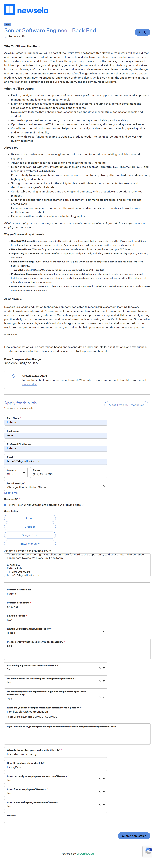The height and width of the screenshot is (868, 152).
Task: Click the Locate me link
Action: click(x=11, y=493)
